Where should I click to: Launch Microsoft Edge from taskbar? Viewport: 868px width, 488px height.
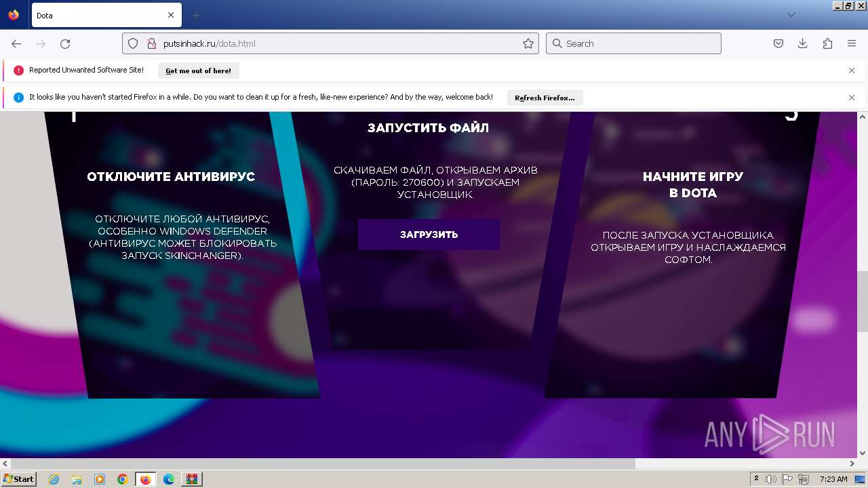coord(169,479)
